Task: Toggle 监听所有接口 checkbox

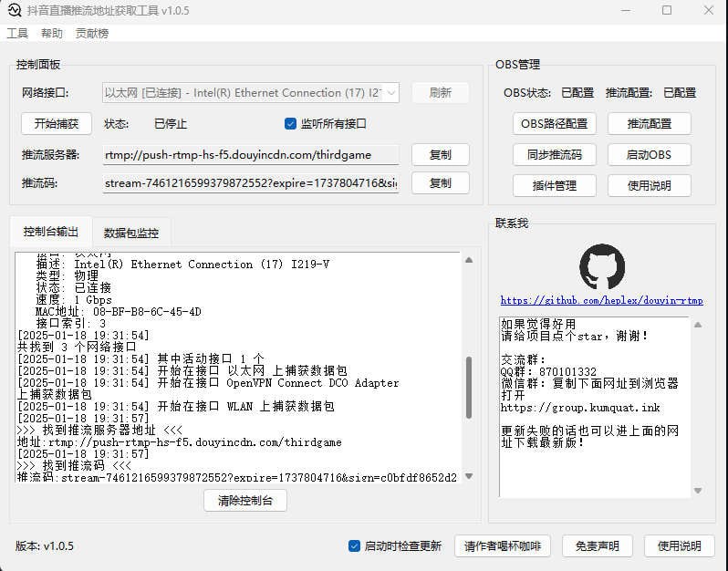Action: click(291, 123)
